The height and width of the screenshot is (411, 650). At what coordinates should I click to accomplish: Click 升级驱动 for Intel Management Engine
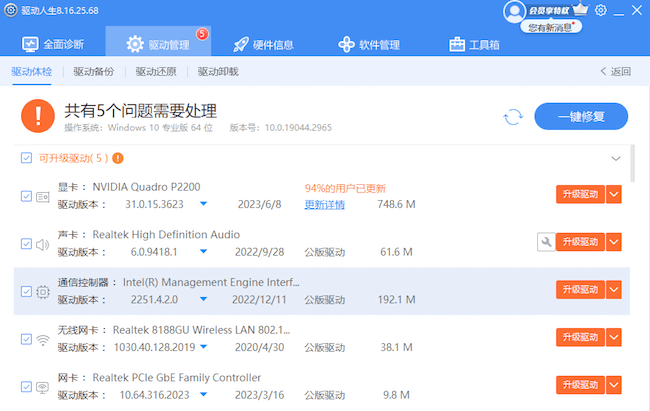(580, 289)
